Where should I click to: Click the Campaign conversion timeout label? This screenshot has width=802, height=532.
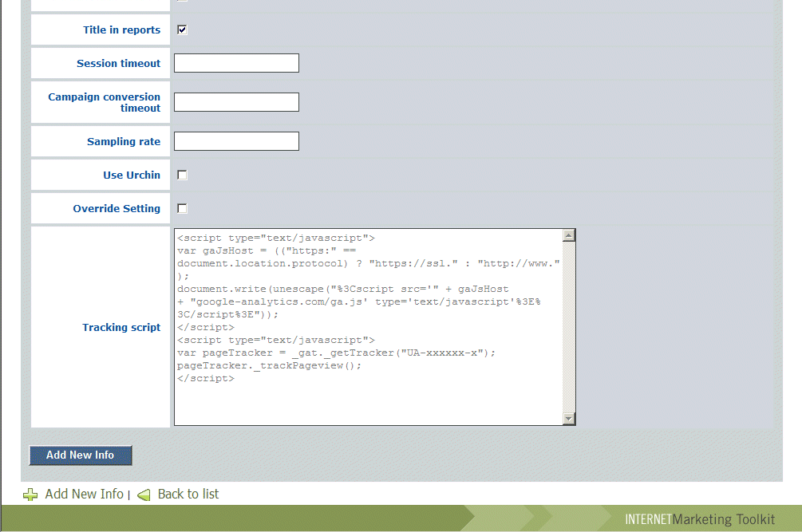click(105, 102)
